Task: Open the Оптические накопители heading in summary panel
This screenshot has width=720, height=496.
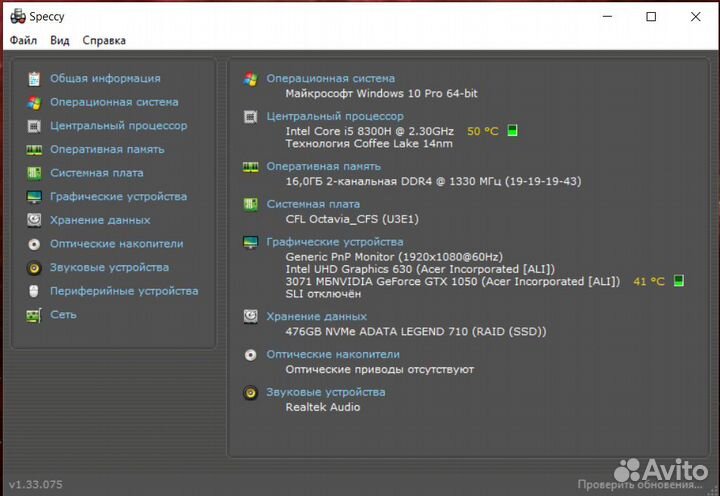Action: coord(333,354)
